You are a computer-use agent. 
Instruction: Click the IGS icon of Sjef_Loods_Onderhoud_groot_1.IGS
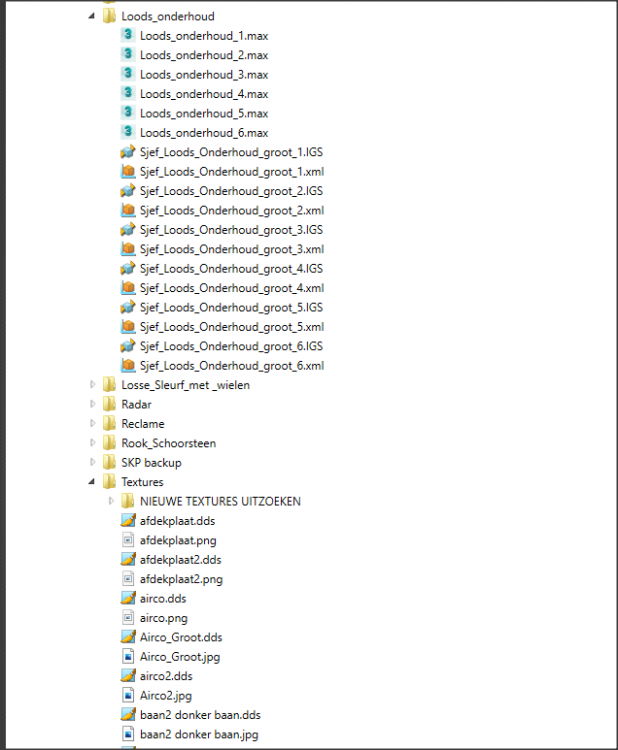click(127, 152)
